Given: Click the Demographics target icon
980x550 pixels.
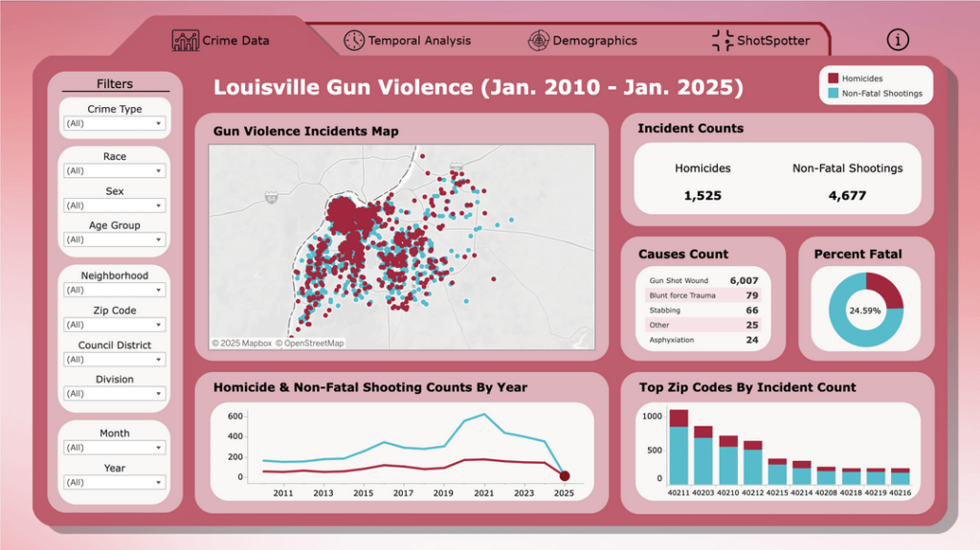Looking at the screenshot, I should click(x=538, y=40).
